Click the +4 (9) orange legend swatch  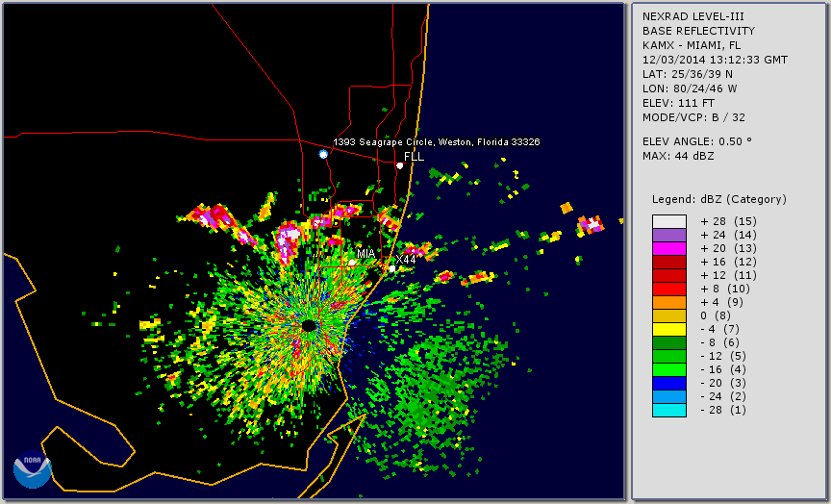[x=669, y=303]
